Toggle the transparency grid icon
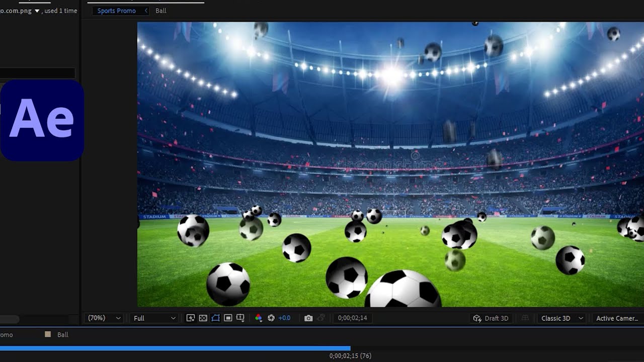 [203, 318]
